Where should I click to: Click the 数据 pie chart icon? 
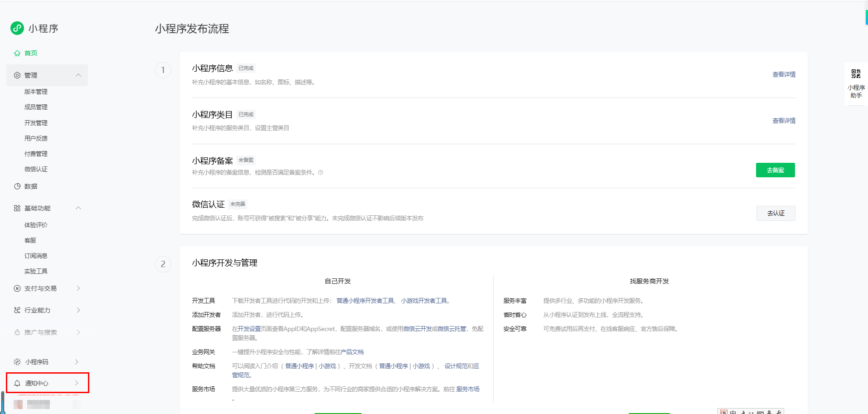click(x=17, y=186)
